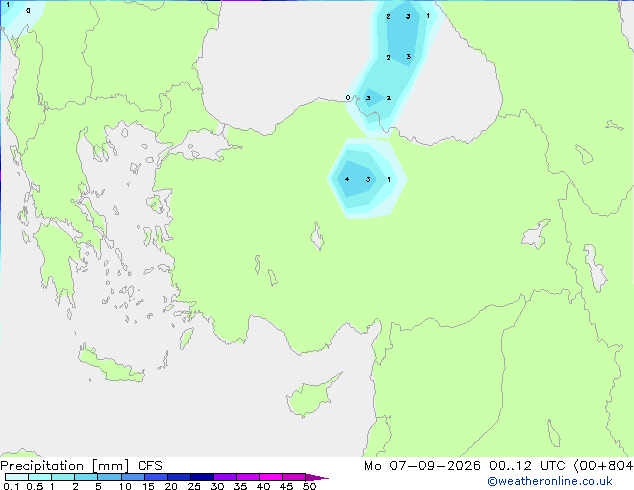Click the '0.1' legend scale label
Screen dimensions: 634x490
click(x=11, y=486)
